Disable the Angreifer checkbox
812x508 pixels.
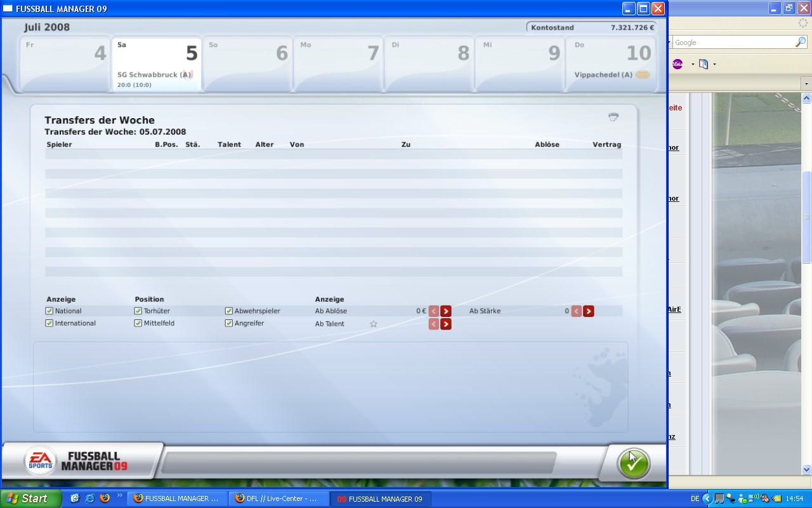[x=229, y=323]
